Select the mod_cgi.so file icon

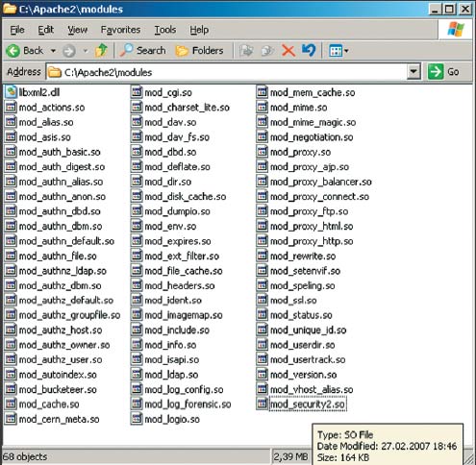coord(137,92)
